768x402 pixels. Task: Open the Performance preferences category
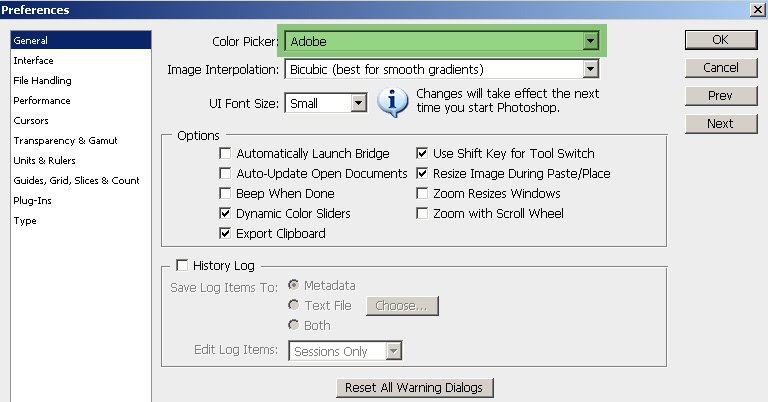(42, 101)
